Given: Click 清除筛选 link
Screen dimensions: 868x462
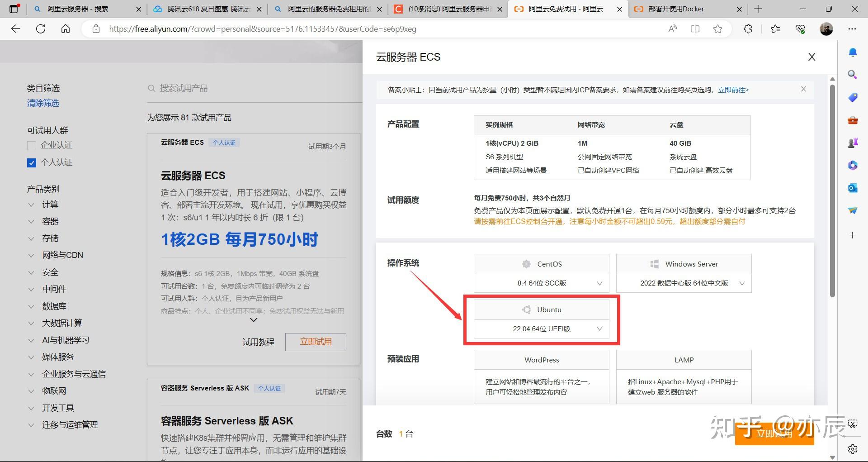Looking at the screenshot, I should click(x=43, y=103).
